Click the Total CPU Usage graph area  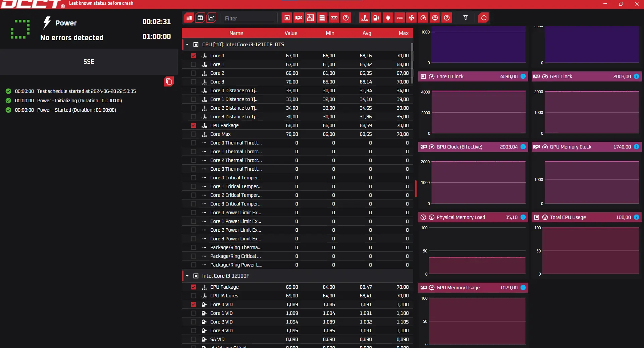591,250
